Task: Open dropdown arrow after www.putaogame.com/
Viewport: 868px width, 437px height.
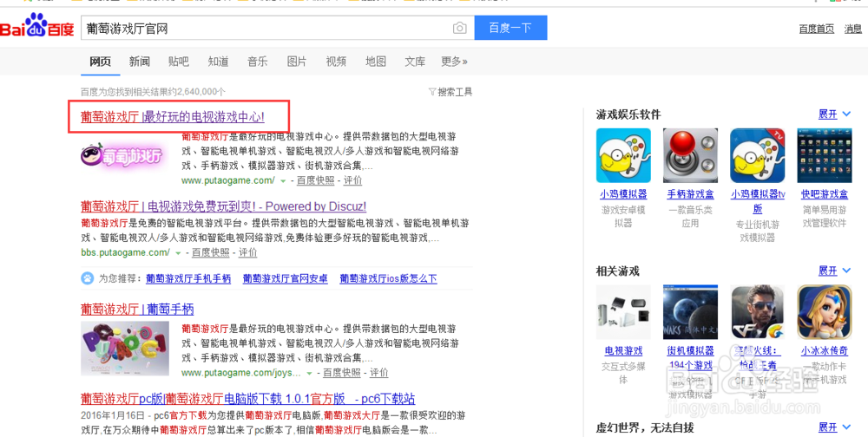Action: [x=283, y=181]
